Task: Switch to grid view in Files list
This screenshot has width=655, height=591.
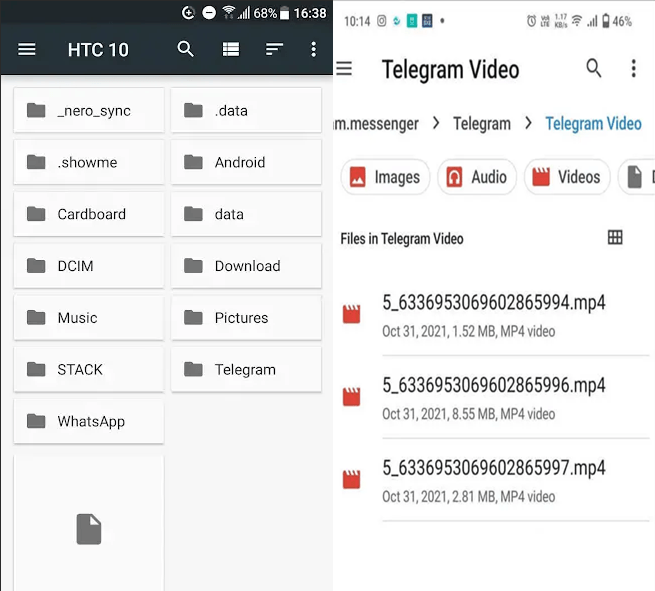Action: click(615, 238)
